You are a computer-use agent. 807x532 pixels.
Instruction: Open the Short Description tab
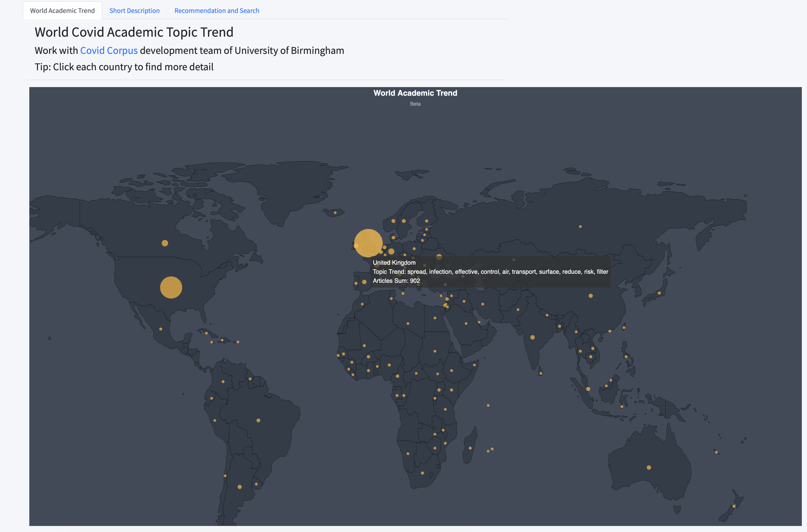(x=134, y=11)
